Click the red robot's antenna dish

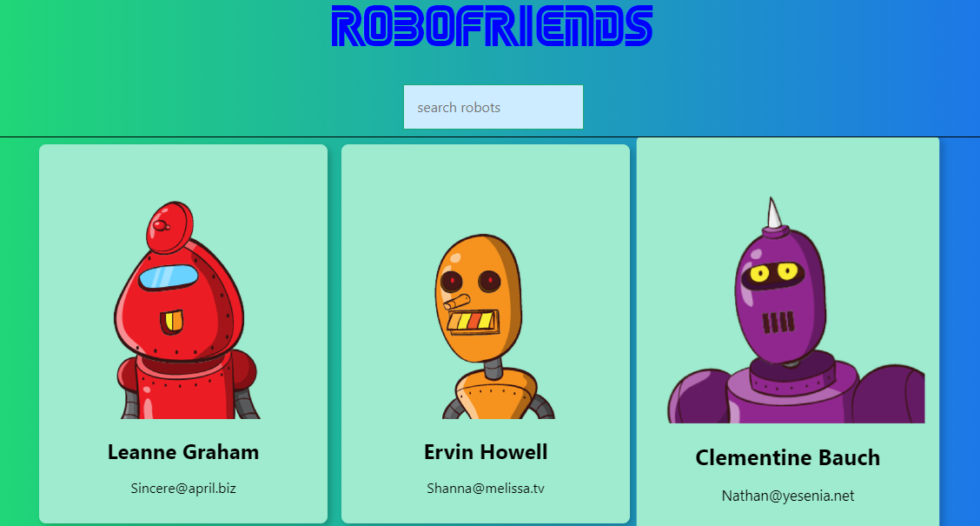[169, 227]
